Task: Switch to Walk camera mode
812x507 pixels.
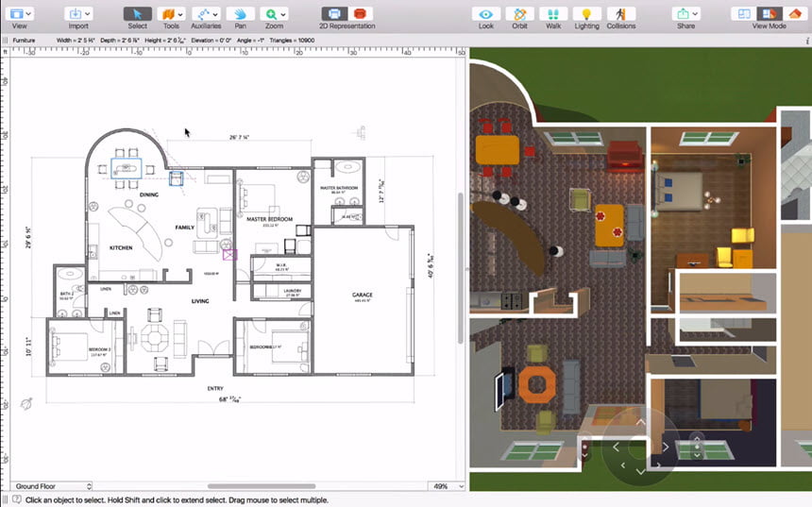Action: pos(553,14)
